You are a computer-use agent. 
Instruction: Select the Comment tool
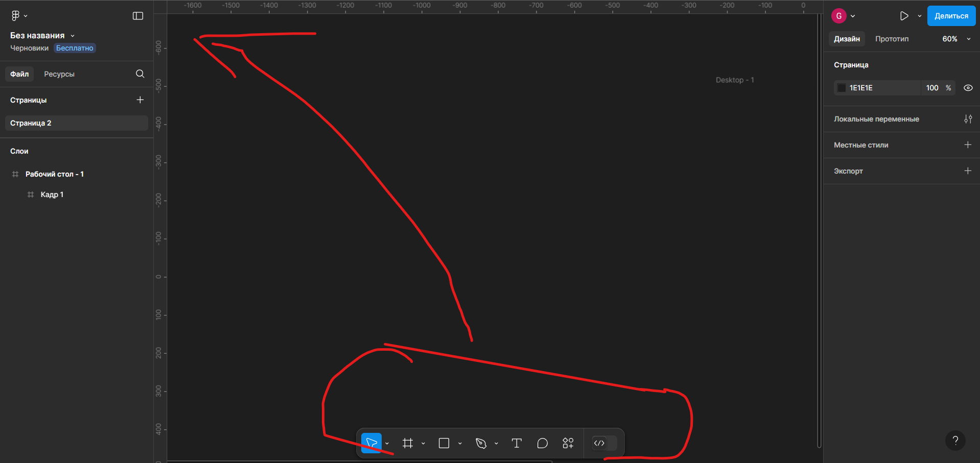(x=543, y=443)
